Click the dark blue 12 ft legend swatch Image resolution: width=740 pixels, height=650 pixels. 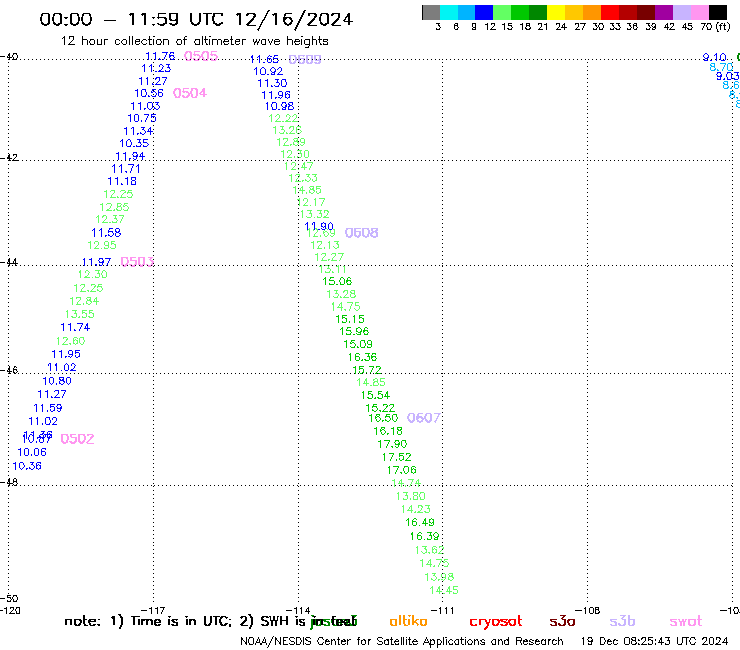[x=484, y=12]
